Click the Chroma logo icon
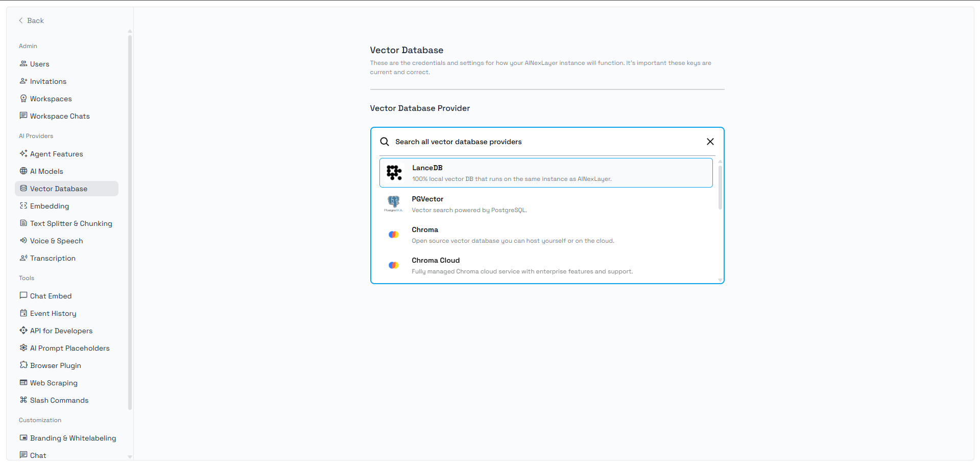This screenshot has width=980, height=462. tap(393, 235)
